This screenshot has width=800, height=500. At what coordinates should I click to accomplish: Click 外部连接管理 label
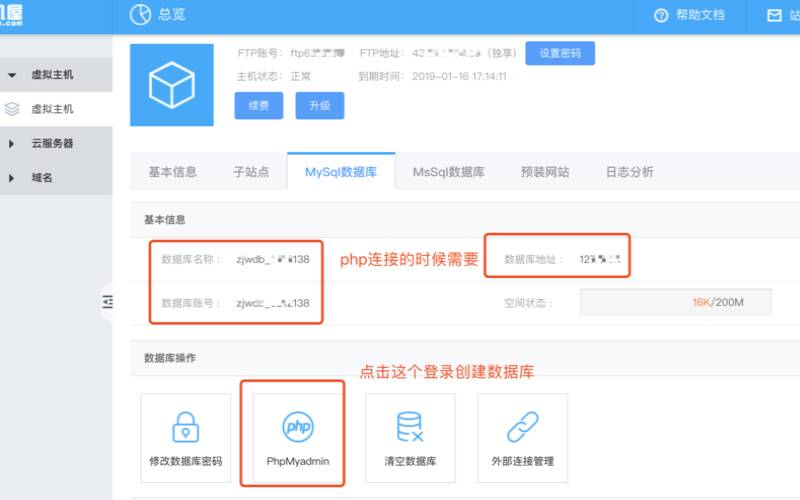pyautogui.click(x=522, y=461)
